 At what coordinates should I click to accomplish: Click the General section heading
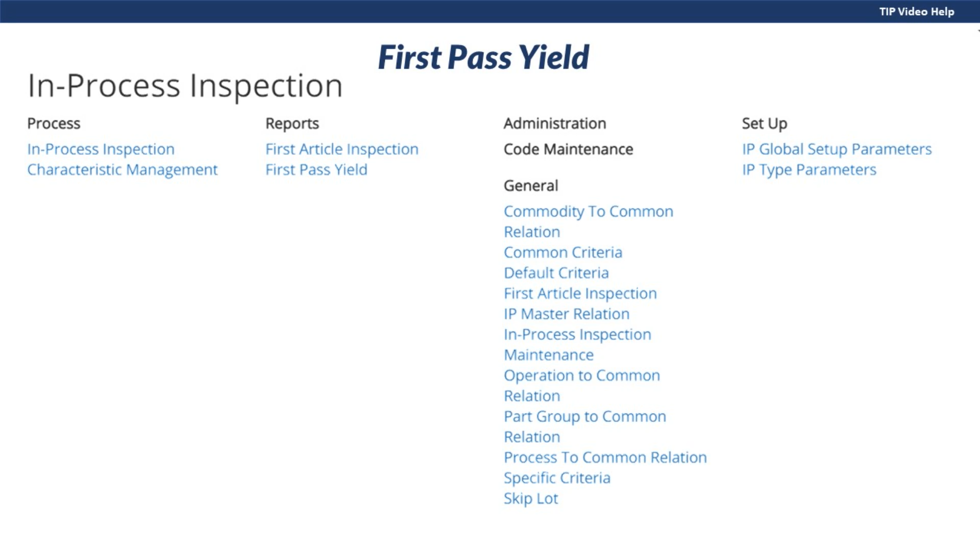[531, 186]
